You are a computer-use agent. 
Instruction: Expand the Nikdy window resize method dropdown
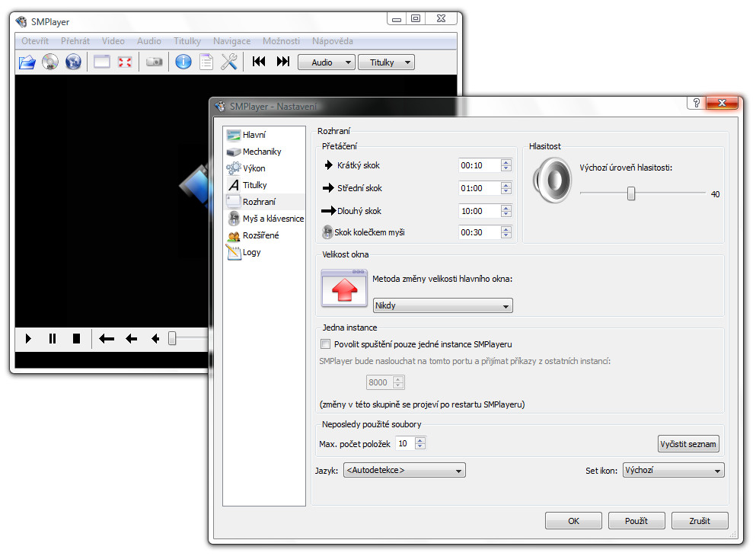(x=442, y=305)
